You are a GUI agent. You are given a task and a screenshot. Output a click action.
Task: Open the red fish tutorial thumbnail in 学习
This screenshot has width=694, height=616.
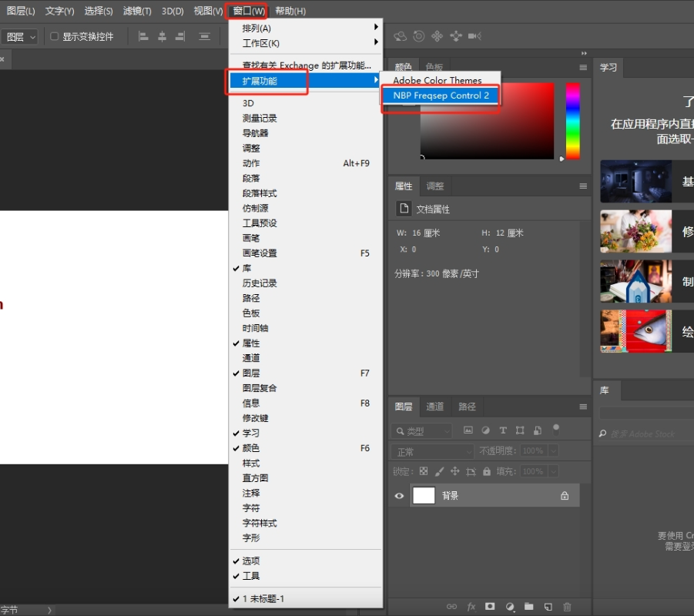click(x=635, y=331)
